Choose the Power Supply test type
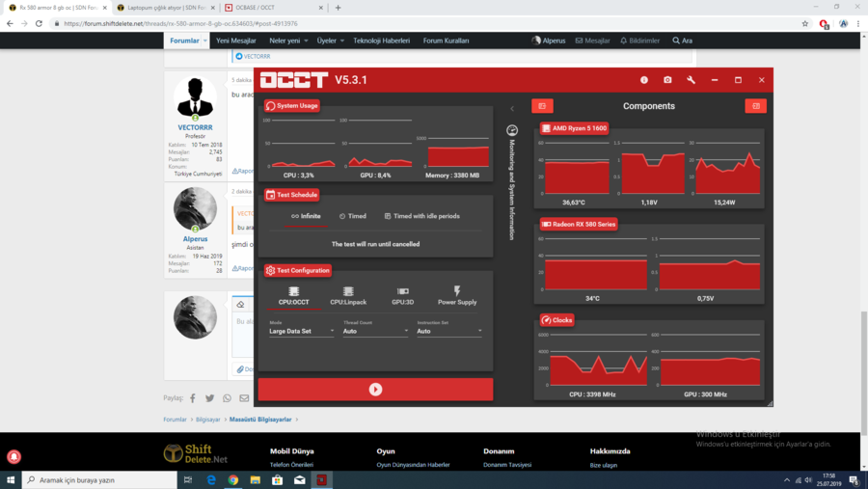This screenshot has width=868, height=489. click(457, 296)
